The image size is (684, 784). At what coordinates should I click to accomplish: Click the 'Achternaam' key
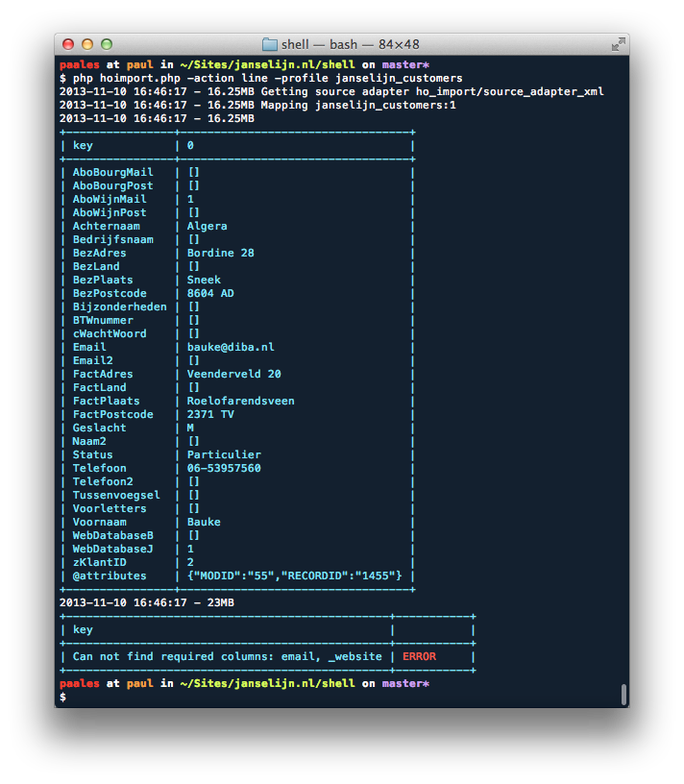pos(107,227)
